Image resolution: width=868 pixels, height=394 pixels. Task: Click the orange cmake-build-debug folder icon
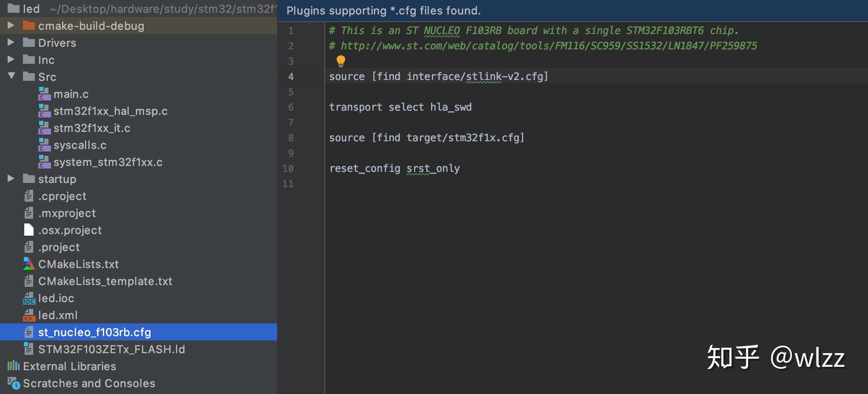[x=28, y=26]
